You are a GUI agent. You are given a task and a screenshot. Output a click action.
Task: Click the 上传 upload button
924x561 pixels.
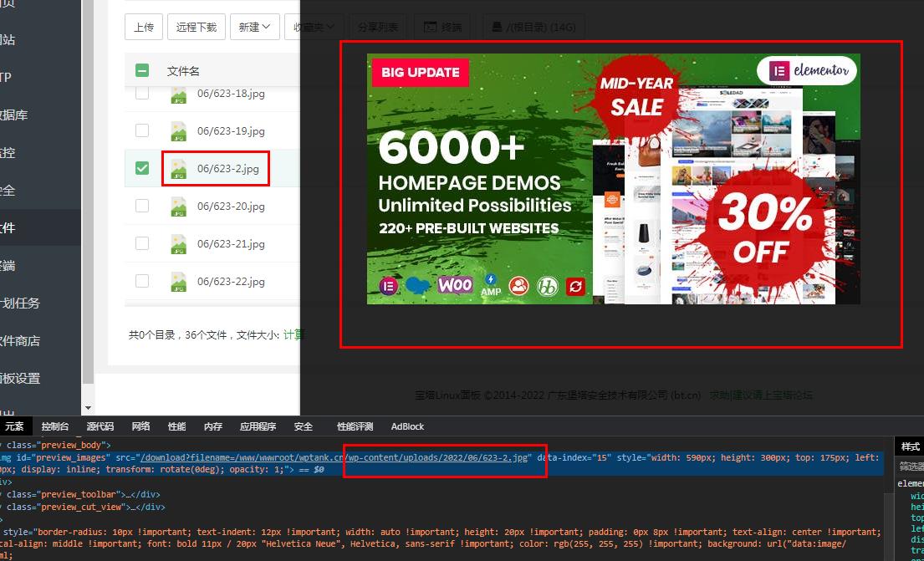click(144, 27)
